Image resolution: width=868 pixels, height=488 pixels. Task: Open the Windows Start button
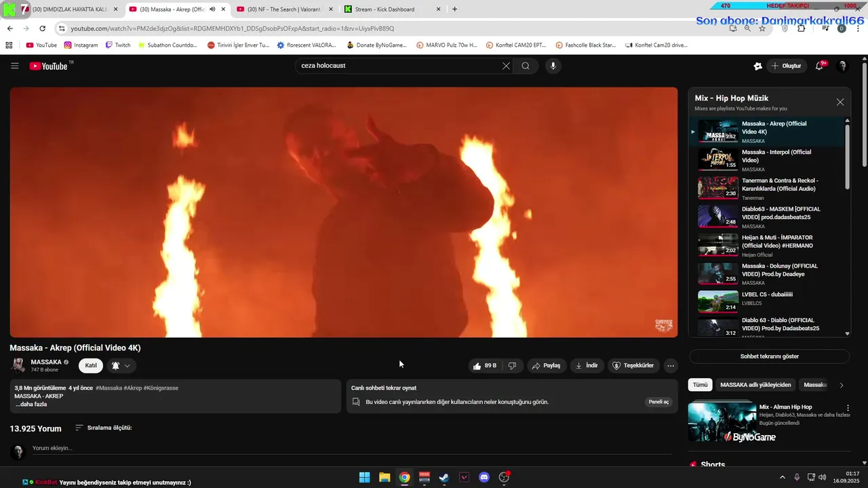pos(364,477)
